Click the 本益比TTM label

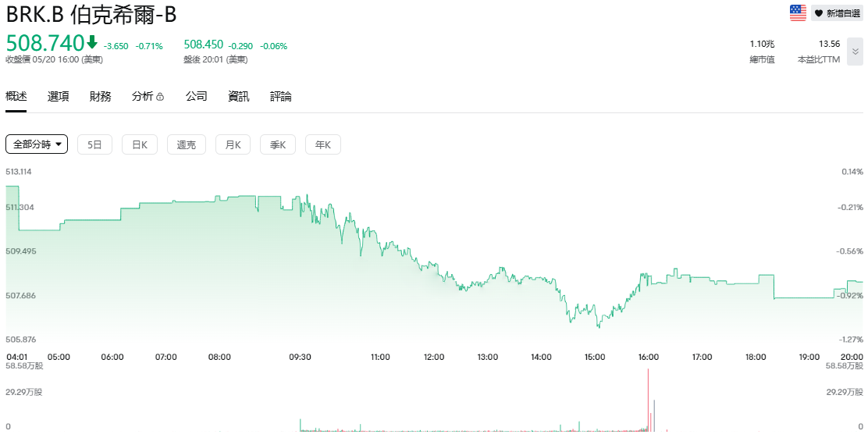(819, 59)
